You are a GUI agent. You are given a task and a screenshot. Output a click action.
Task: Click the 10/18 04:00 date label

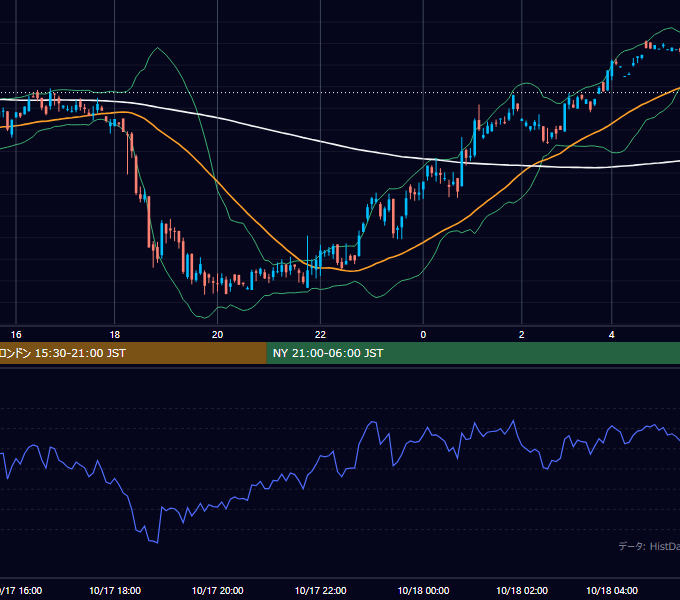612,590
